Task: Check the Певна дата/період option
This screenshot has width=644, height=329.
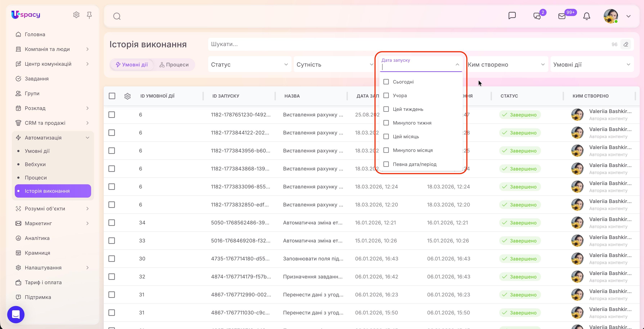Action: click(x=386, y=164)
